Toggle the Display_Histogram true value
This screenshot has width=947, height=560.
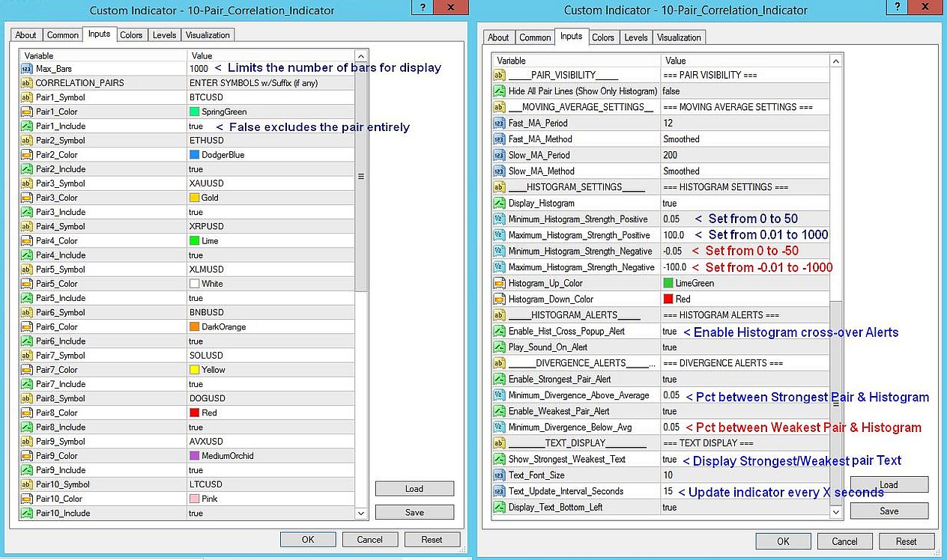point(670,204)
